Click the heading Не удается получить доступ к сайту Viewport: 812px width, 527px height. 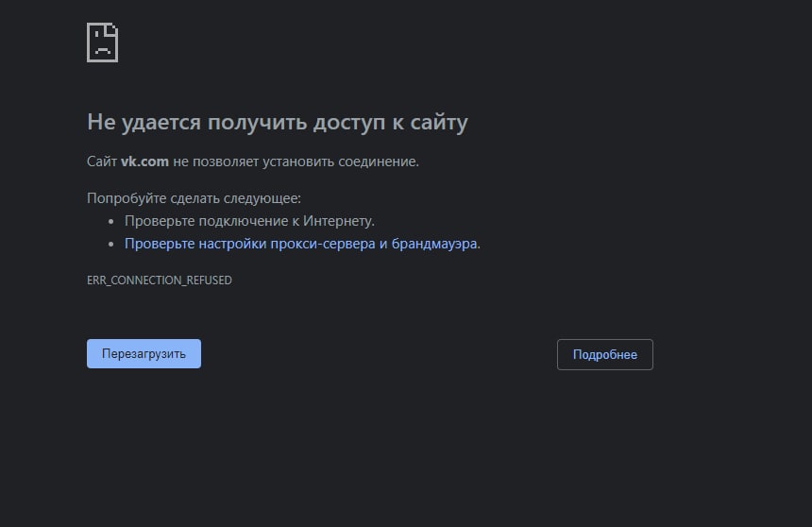click(277, 122)
